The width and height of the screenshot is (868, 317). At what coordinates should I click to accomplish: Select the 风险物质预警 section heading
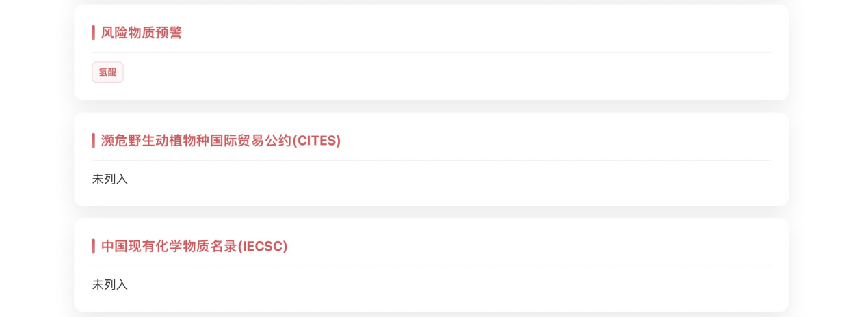pyautogui.click(x=142, y=33)
